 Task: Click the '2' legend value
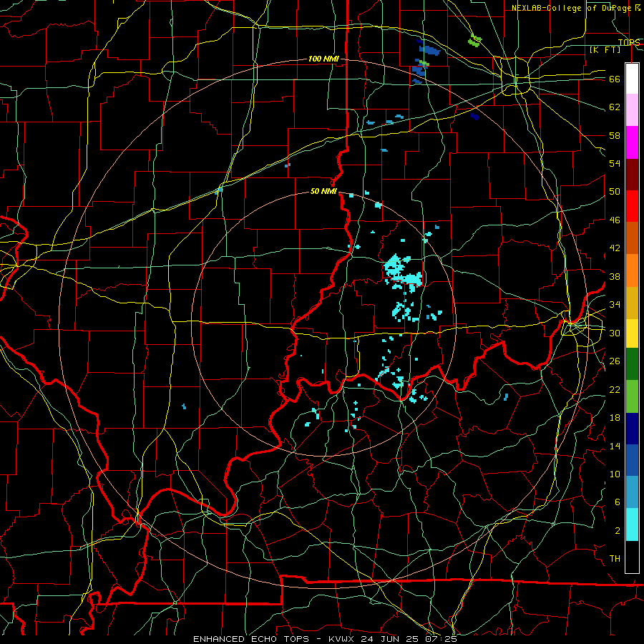[617, 531]
